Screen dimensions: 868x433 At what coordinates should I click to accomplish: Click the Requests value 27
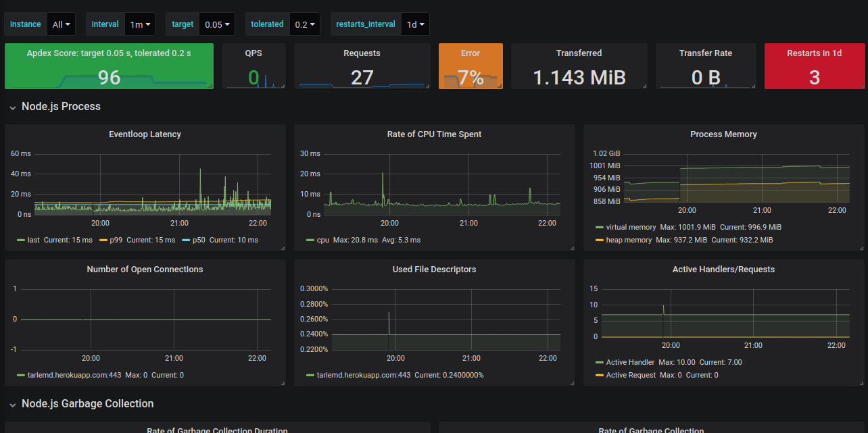point(362,78)
